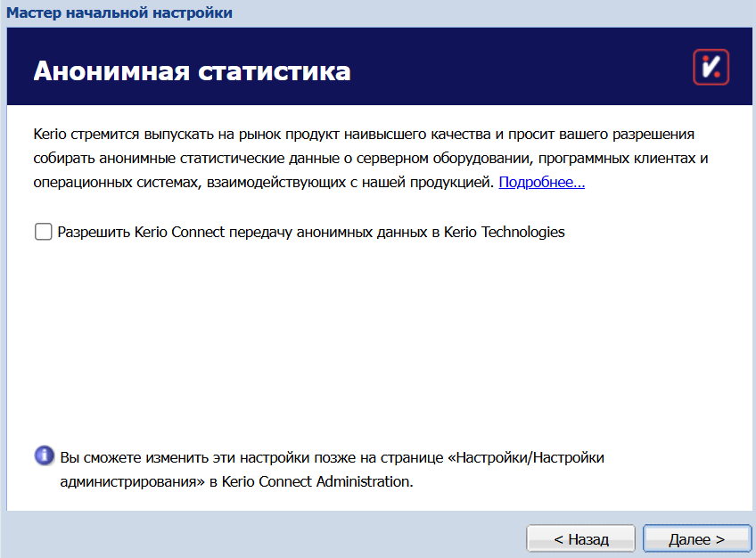The width and height of the screenshot is (756, 558).
Task: Click the checkbox label "Разрешить Kerio Connect передачу…"
Action: [311, 233]
